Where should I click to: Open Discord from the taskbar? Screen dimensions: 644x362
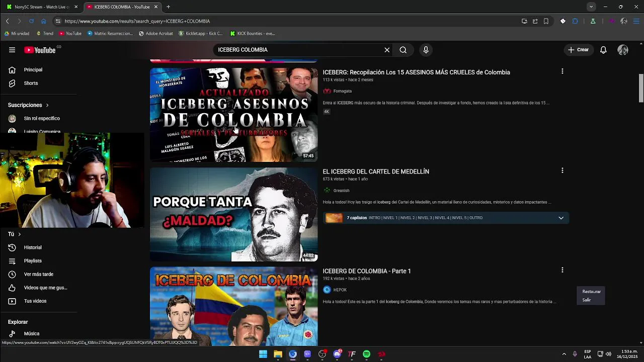pos(337,354)
